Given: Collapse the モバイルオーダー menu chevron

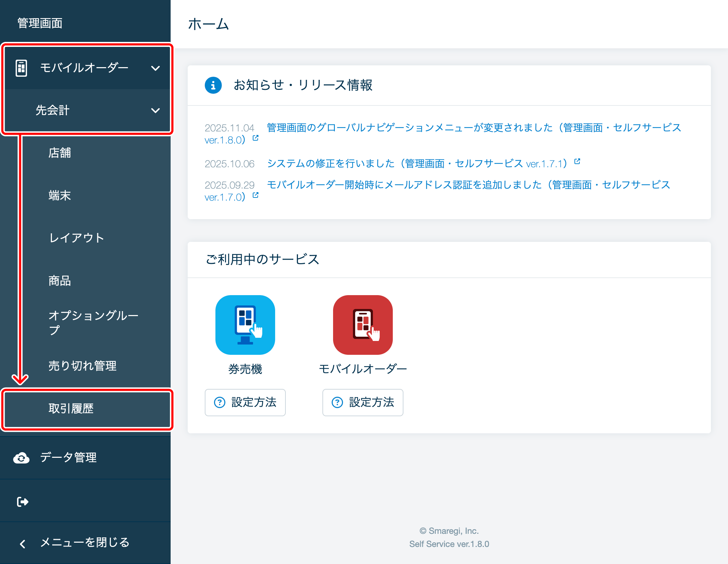Looking at the screenshot, I should click(156, 68).
